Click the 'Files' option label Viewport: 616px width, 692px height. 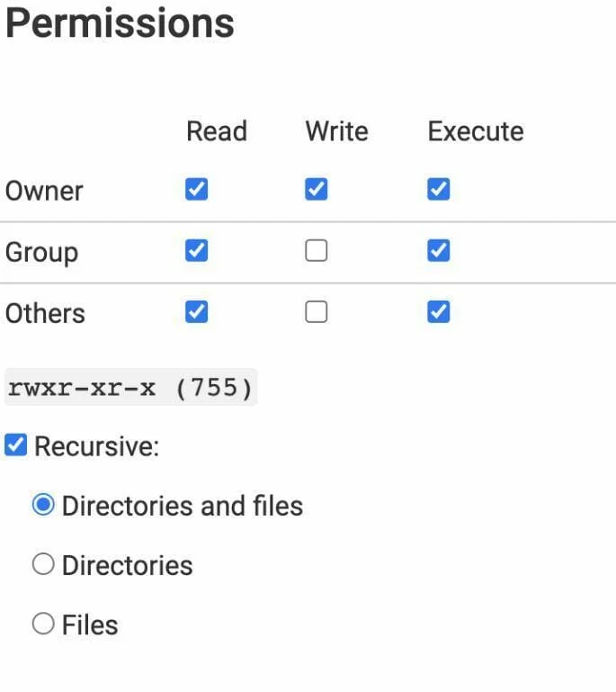[x=90, y=625]
